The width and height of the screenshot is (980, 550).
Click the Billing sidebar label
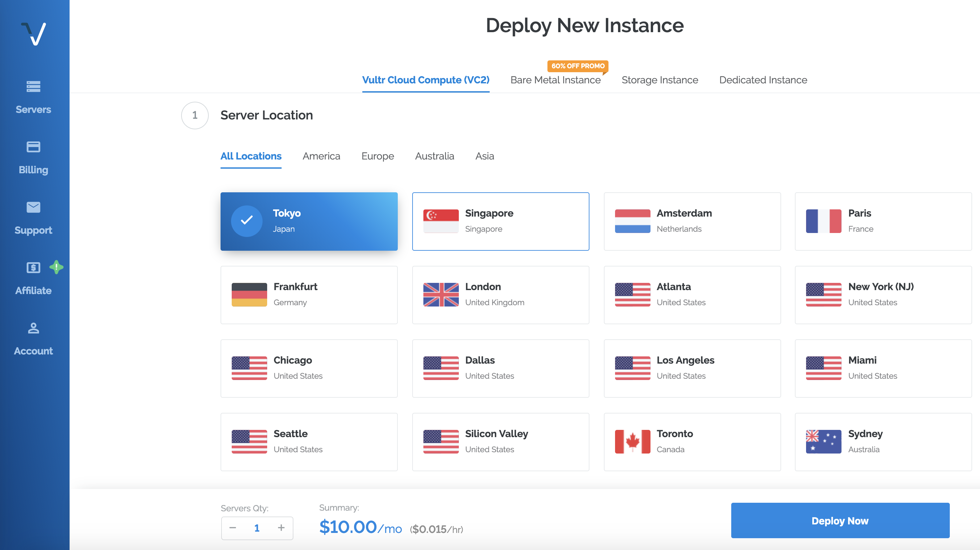[33, 170]
